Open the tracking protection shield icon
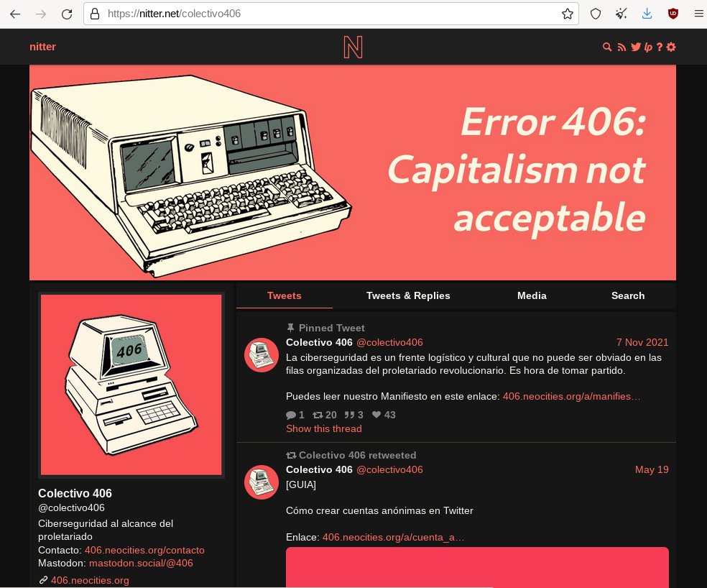The height and width of the screenshot is (588, 707). (596, 14)
